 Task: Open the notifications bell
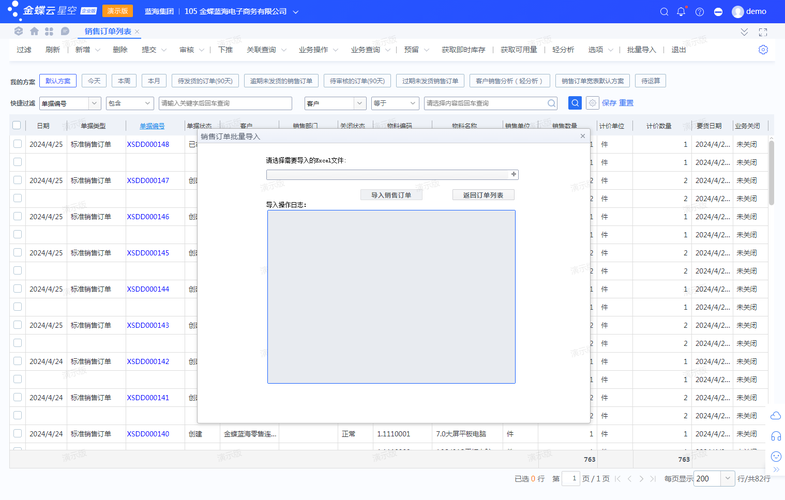[681, 12]
